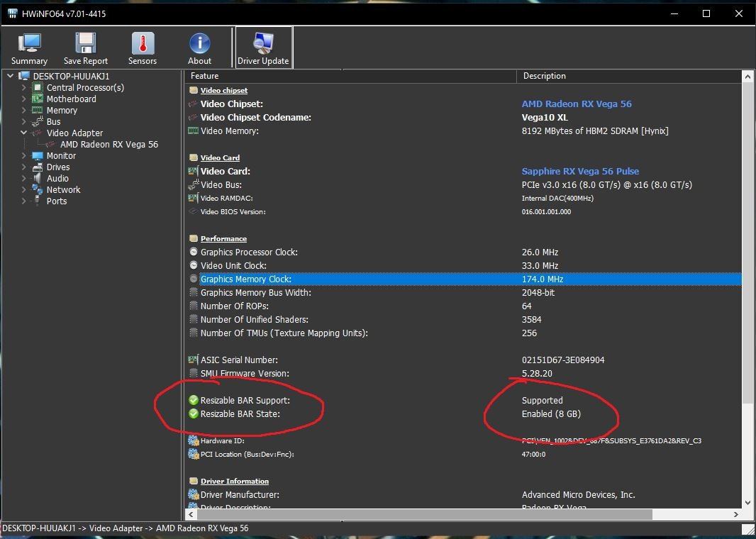Select the SMU Firmware Version row

464,373
